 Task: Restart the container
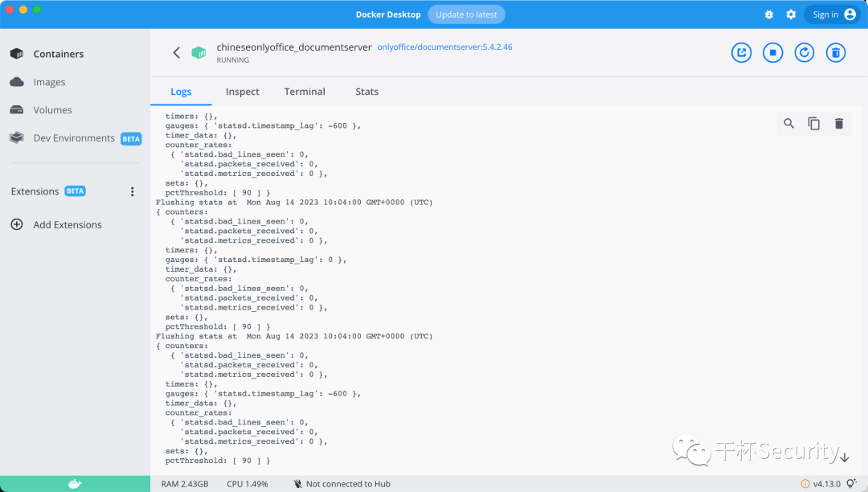805,53
